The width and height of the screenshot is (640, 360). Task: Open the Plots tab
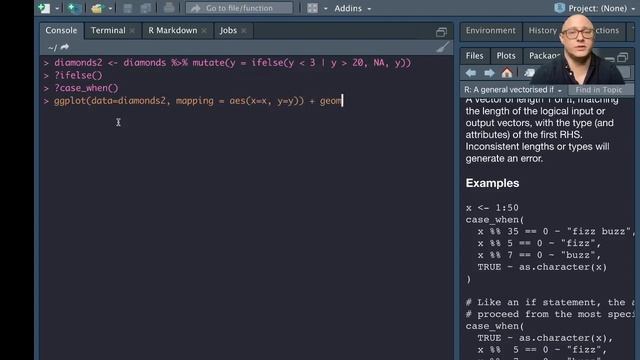[x=506, y=56]
